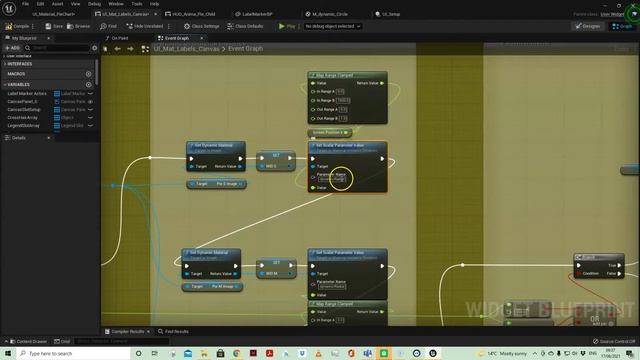Open the Content Drawer
Viewport: 640px width, 360px height.
coord(28,341)
